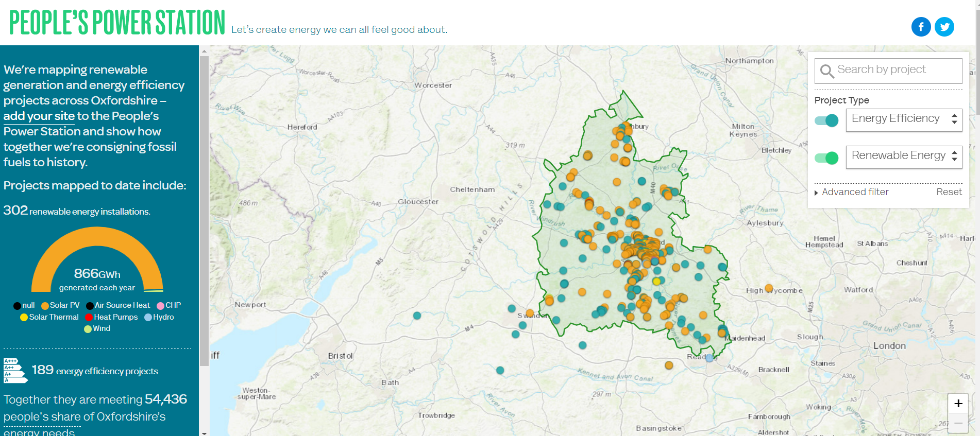Screen dimensions: 980x436
Task: Click the blue Hydro marker at Reading
Action: (x=709, y=358)
